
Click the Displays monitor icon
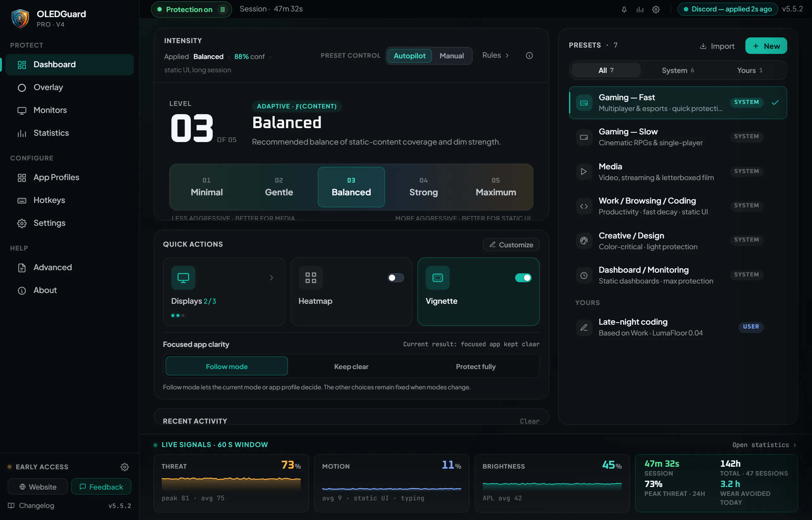(183, 277)
